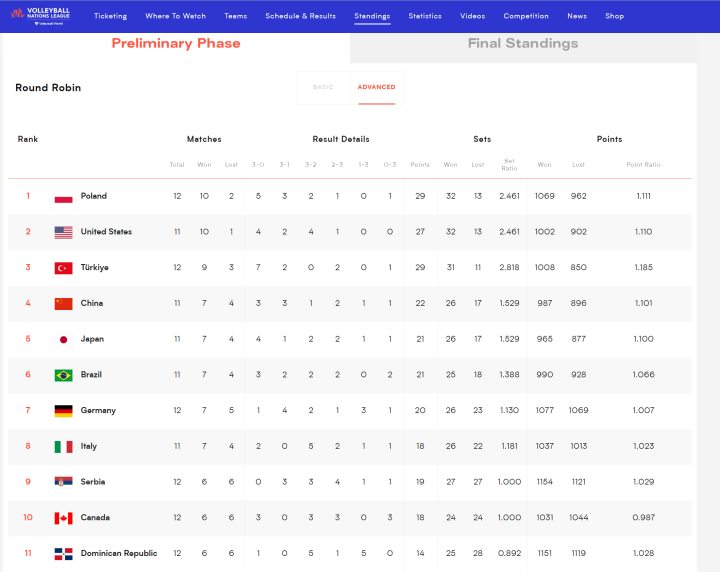Click the Germany flag icon
The width and height of the screenshot is (720, 572).
[63, 411]
